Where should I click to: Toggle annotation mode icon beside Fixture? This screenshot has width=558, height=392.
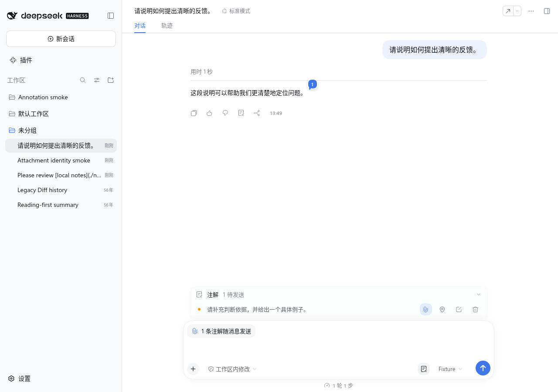424,369
